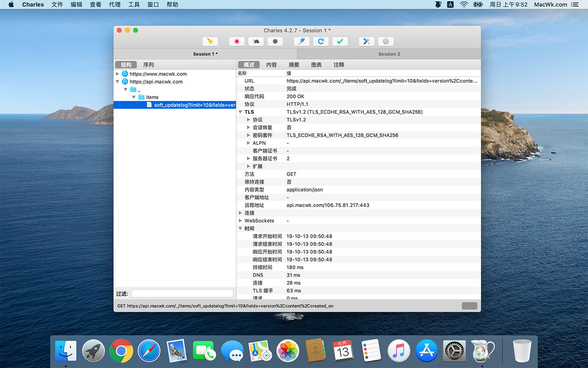Open Google Chrome from the Dock
Screen dimensions: 588x368
(x=121, y=351)
